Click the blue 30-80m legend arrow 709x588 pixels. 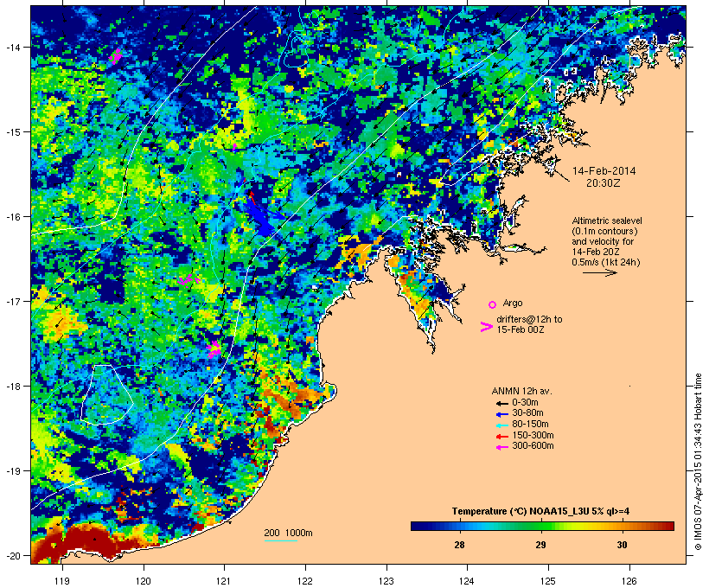tap(501, 414)
